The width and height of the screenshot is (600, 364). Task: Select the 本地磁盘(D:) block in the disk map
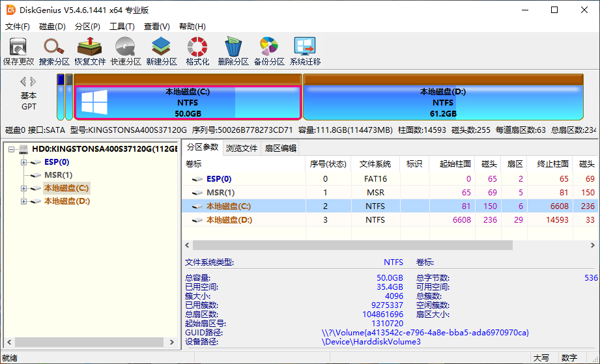click(442, 102)
